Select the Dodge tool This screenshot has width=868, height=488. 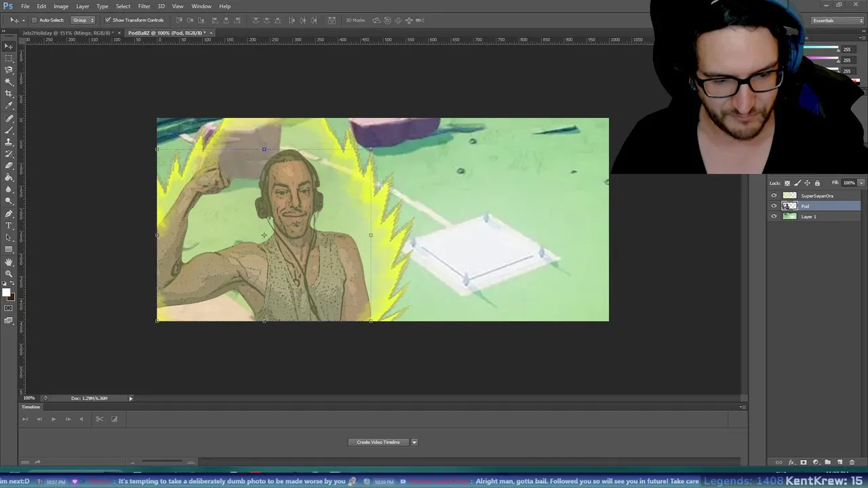[9, 201]
